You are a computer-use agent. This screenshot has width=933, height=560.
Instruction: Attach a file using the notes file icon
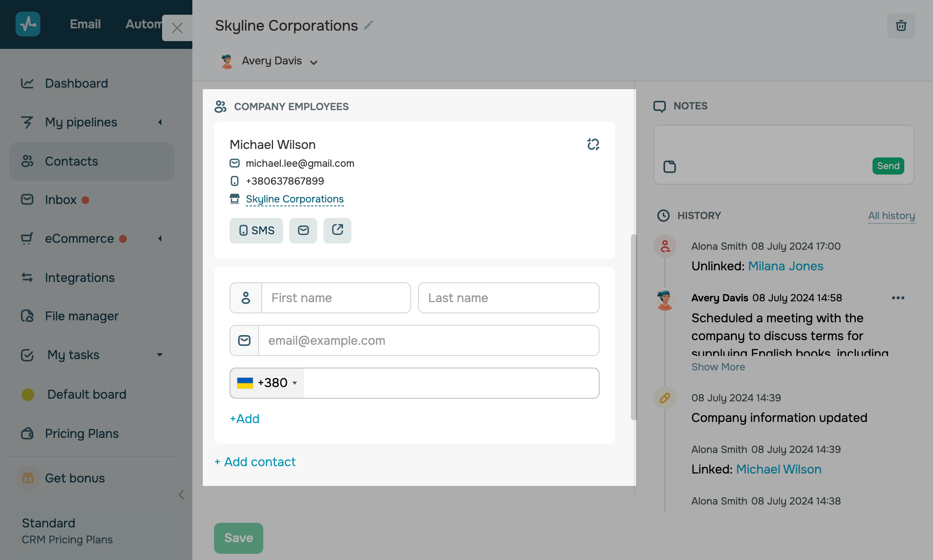click(670, 166)
